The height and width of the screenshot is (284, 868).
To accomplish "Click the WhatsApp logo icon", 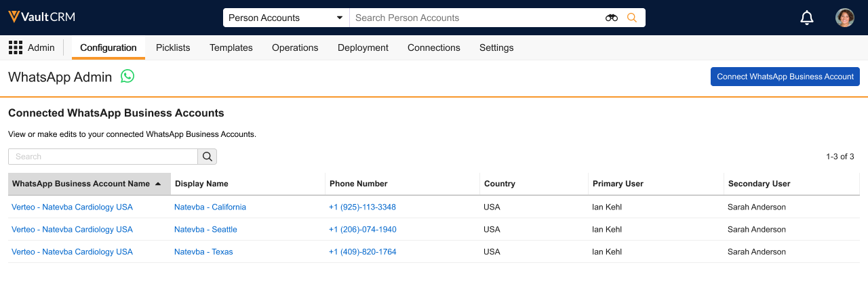I will click(x=127, y=76).
